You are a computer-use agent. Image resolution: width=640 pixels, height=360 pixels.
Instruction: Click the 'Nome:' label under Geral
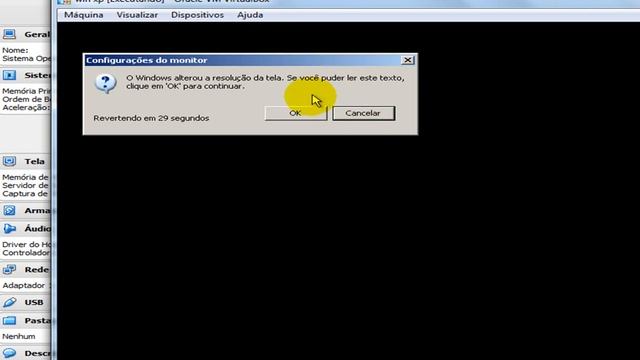coord(15,50)
